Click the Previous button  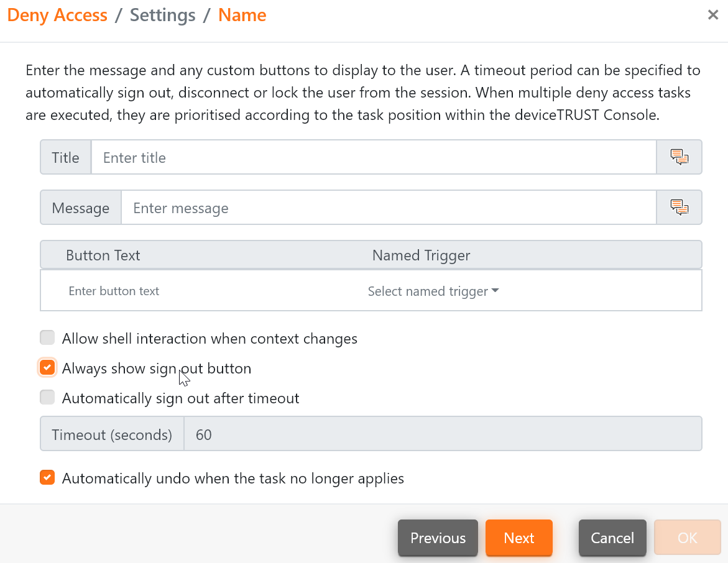pyautogui.click(x=438, y=538)
